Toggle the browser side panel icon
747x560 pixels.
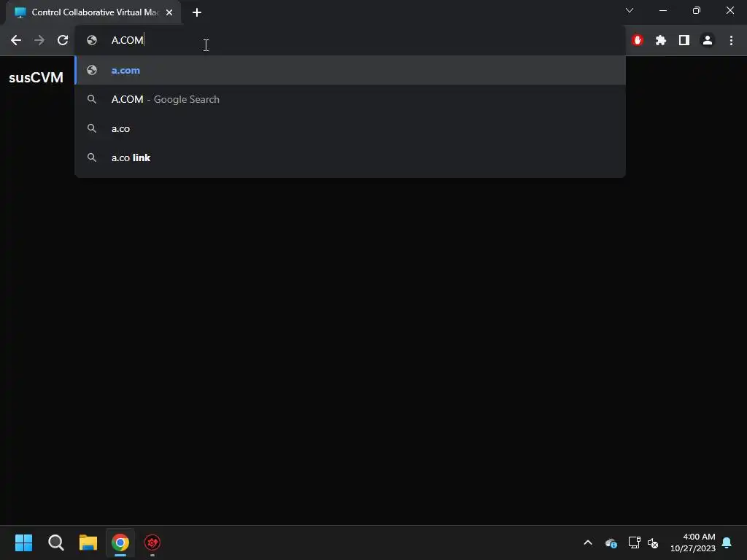tap(684, 41)
